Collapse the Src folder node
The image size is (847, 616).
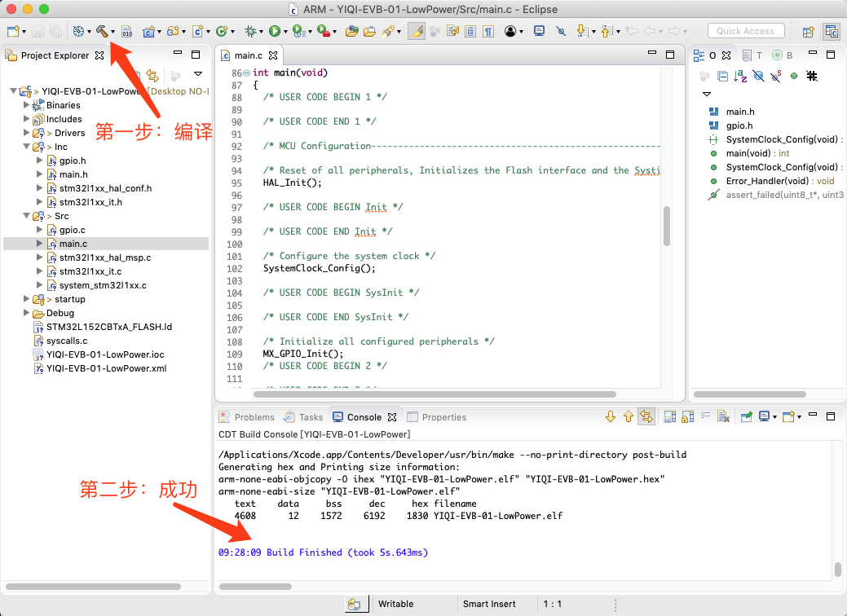(26, 215)
